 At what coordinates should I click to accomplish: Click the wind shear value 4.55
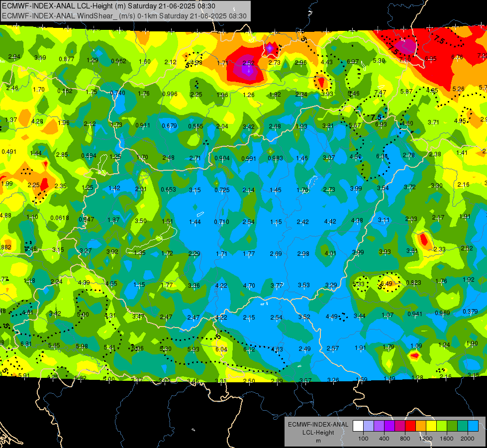click(x=111, y=284)
